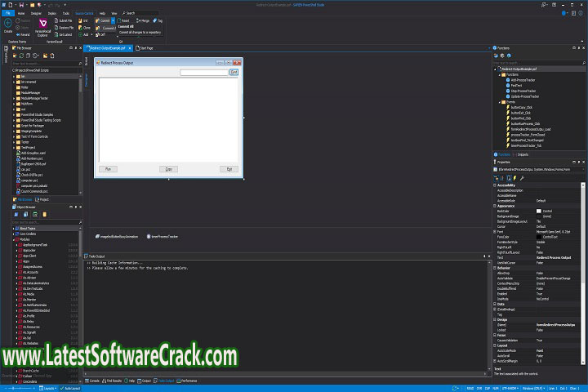This screenshot has width=588, height=392.
Task: Click the Git Commit button
Action: tap(103, 20)
